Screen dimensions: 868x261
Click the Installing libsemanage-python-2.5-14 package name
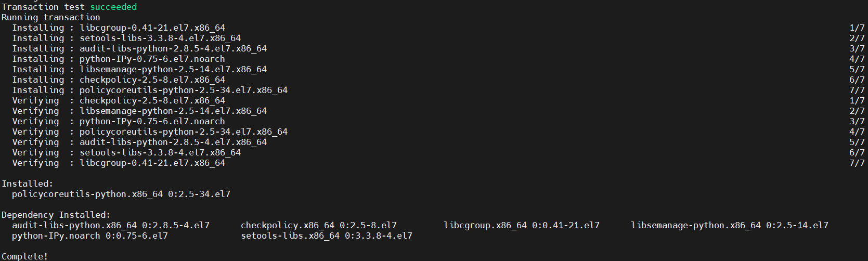click(x=173, y=69)
